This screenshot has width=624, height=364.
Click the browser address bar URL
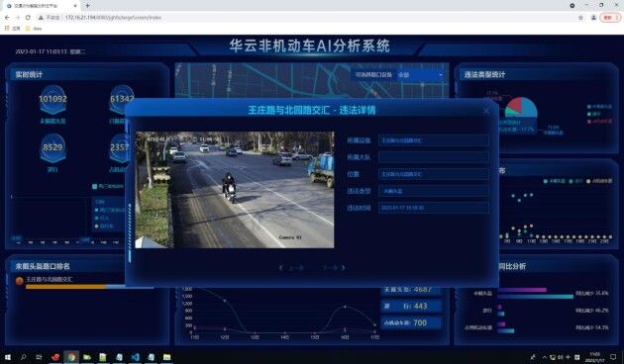[x=114, y=18]
